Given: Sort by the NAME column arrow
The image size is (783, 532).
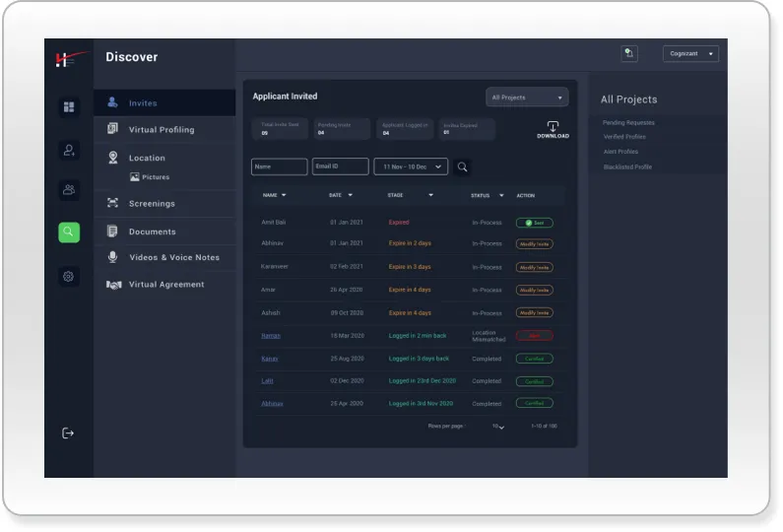Looking at the screenshot, I should [x=284, y=195].
